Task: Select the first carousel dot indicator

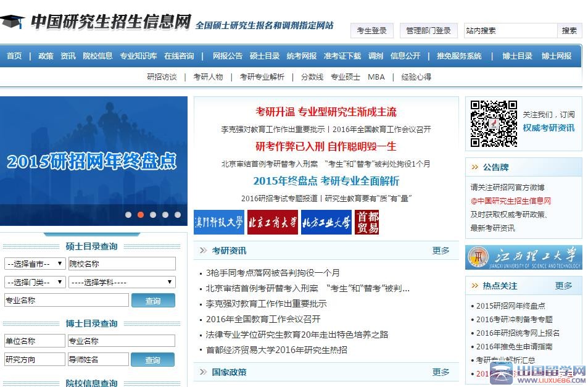Action: pos(128,215)
